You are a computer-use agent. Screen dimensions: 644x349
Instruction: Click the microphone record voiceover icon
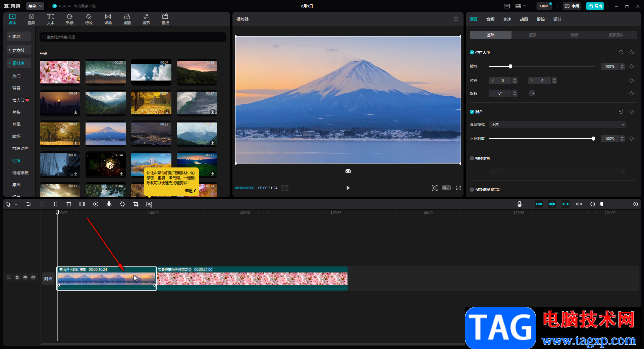tap(520, 204)
